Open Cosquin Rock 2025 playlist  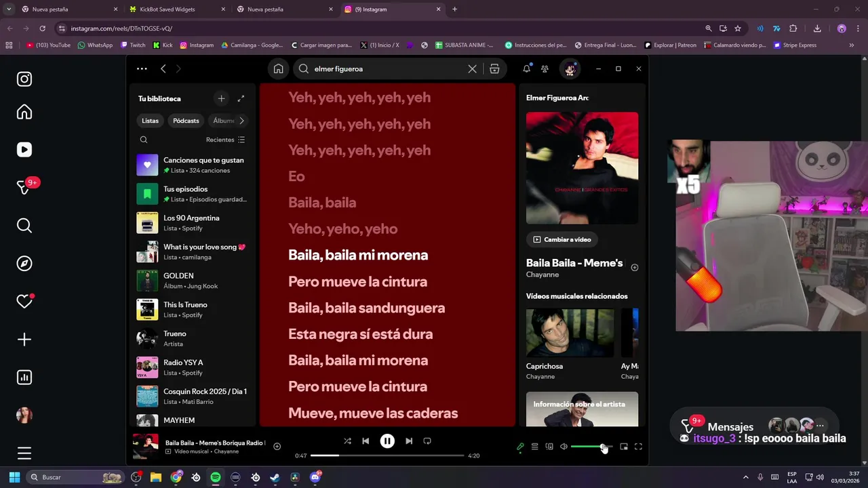pos(192,396)
